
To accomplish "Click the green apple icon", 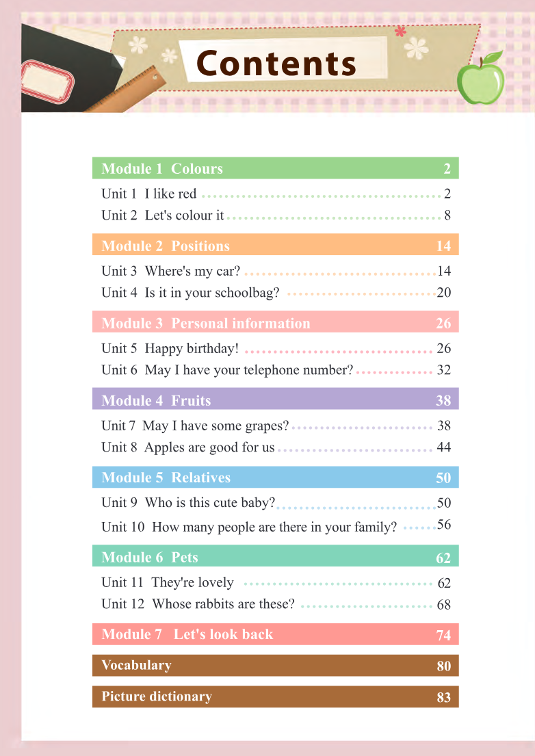I will [x=481, y=78].
